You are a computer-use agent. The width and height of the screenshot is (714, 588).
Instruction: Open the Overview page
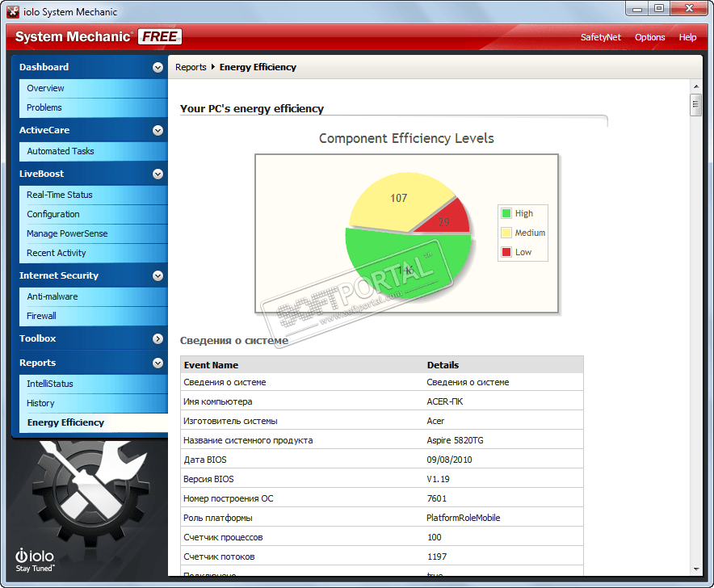[94, 88]
